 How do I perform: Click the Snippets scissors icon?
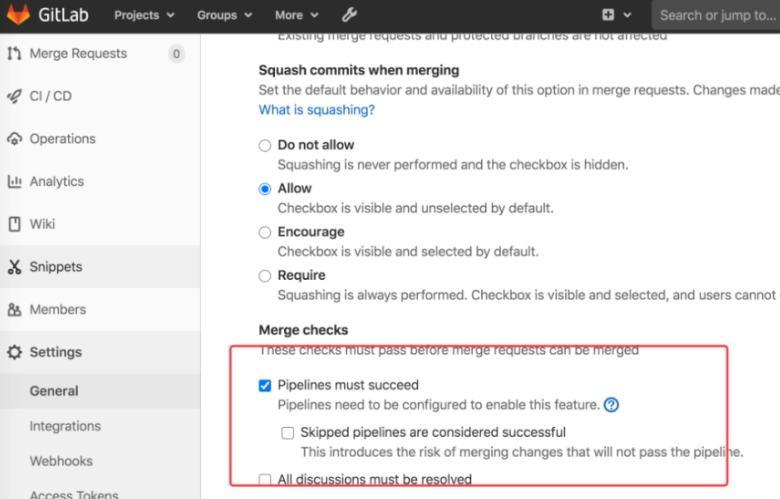tap(14, 267)
